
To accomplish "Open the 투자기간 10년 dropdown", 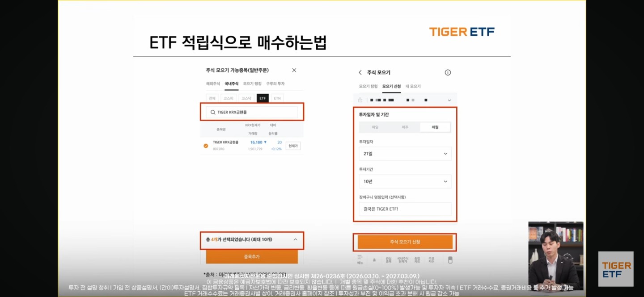I will point(405,181).
